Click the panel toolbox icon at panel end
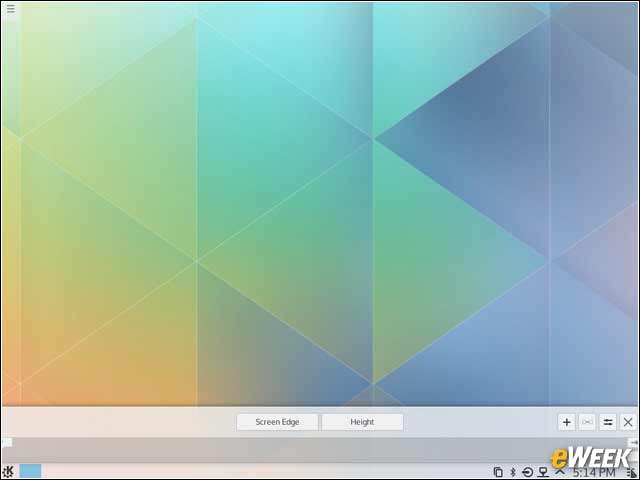The width and height of the screenshot is (640, 480). (631, 473)
